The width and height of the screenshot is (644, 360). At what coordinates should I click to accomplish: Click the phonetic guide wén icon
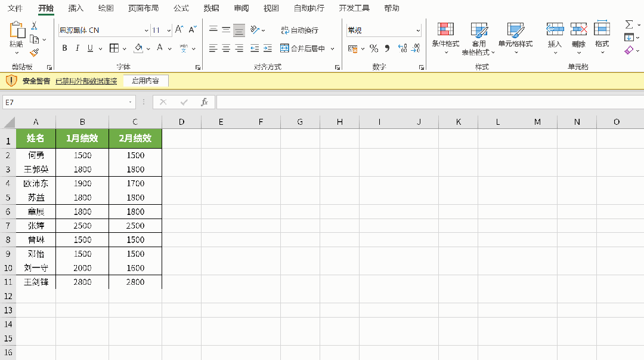click(x=184, y=48)
